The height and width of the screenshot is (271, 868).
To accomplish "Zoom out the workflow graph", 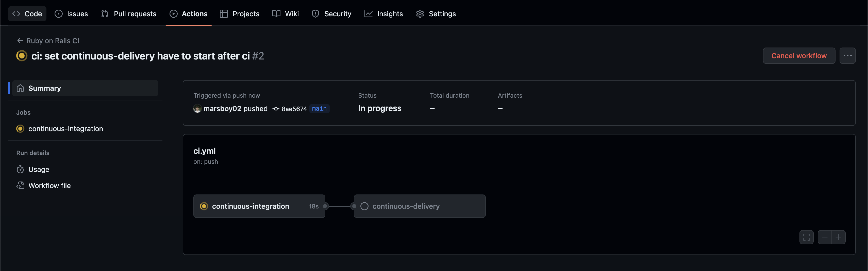I will point(824,237).
